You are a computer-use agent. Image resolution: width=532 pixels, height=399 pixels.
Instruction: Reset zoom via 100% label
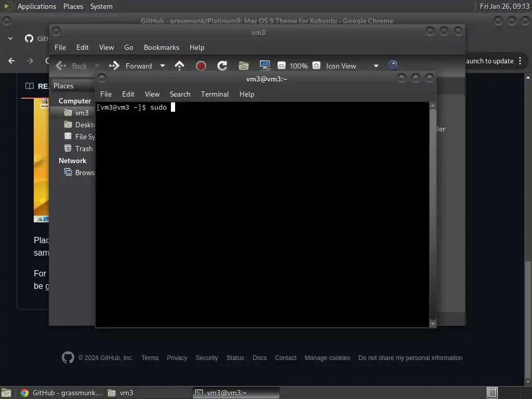pos(299,66)
